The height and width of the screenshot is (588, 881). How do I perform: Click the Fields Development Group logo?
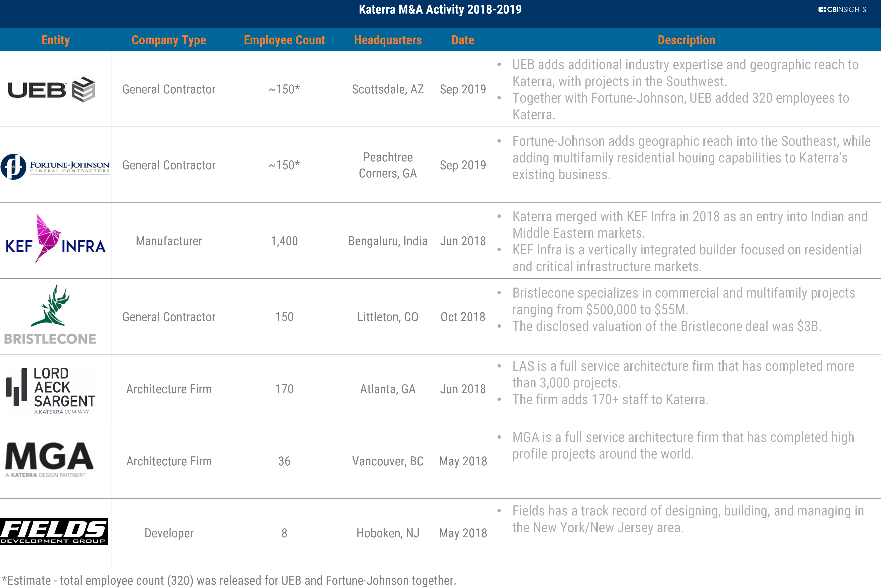54,531
